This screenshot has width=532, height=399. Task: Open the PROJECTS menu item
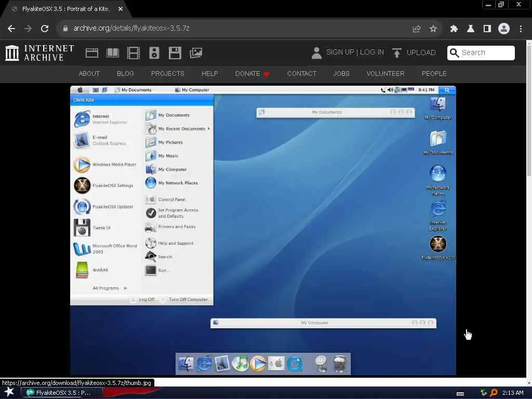[x=168, y=74]
